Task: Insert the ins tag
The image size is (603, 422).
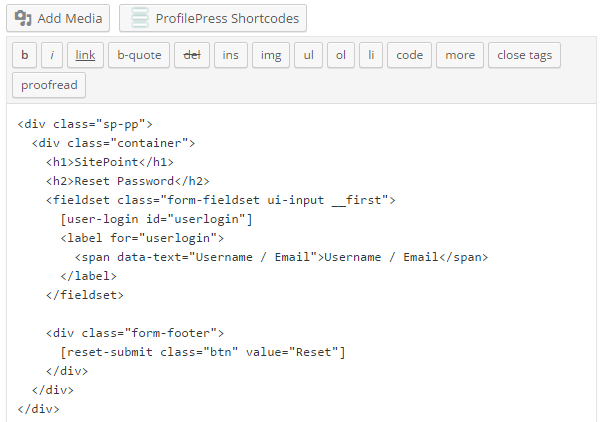Action: (231, 55)
